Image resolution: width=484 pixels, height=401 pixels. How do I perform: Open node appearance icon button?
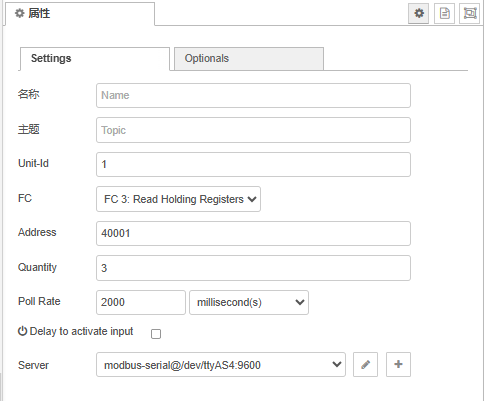(x=470, y=13)
